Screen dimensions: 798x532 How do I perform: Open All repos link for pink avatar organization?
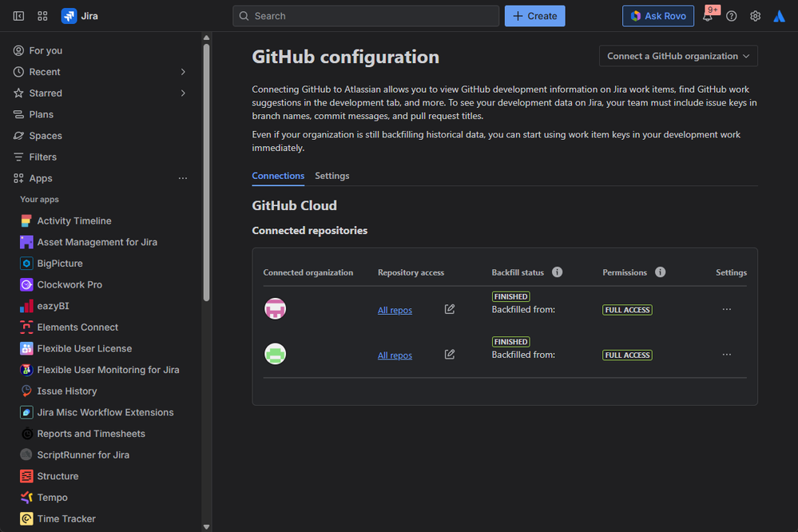pos(395,310)
